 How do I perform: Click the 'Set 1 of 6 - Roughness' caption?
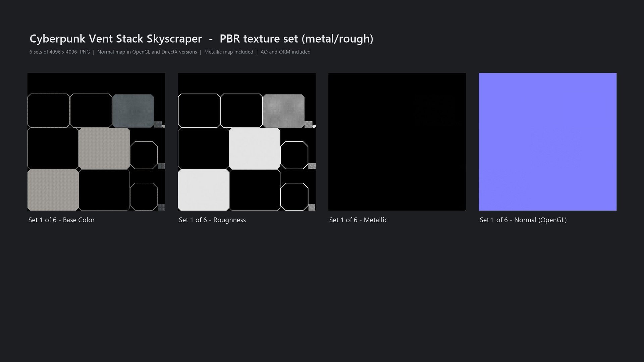[x=212, y=220]
